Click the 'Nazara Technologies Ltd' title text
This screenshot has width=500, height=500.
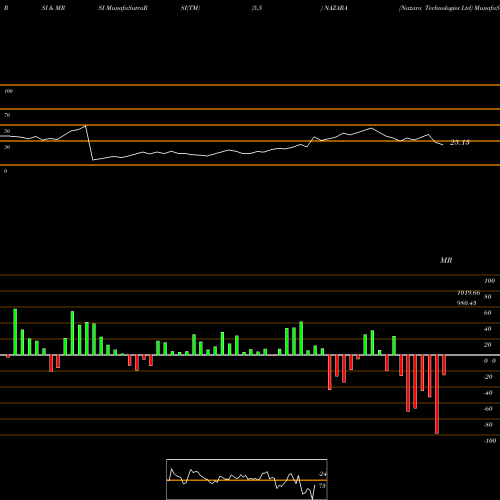pyautogui.click(x=436, y=8)
